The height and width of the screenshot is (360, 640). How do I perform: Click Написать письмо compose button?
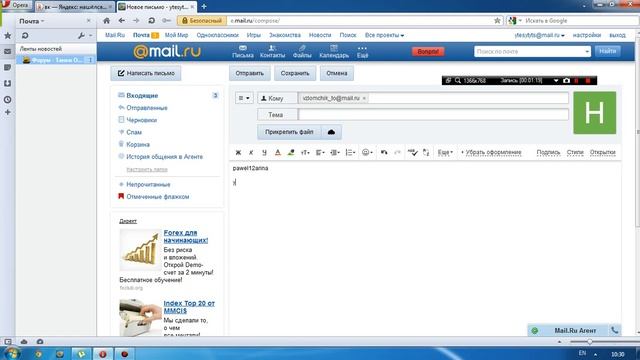pyautogui.click(x=146, y=73)
